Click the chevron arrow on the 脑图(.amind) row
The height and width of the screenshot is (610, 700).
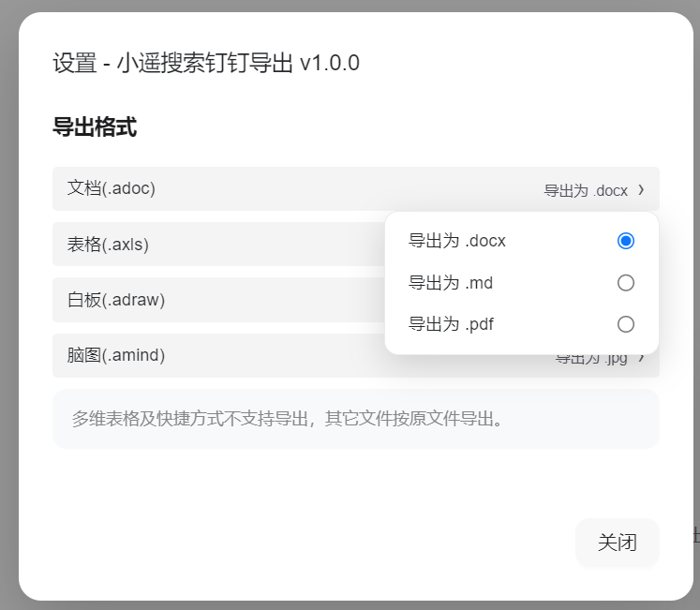click(x=642, y=357)
